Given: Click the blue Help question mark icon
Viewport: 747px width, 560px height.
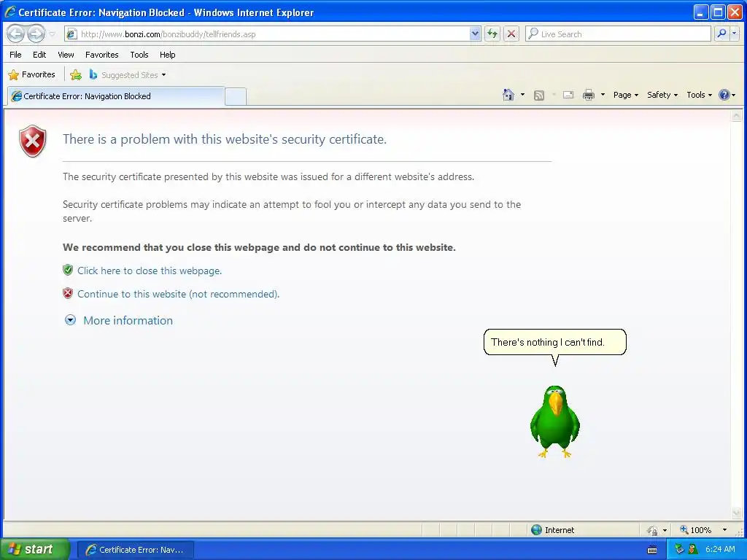Looking at the screenshot, I should [724, 95].
